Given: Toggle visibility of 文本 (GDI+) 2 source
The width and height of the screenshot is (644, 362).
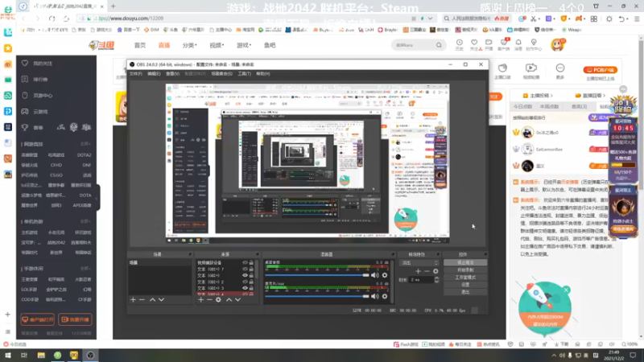Looking at the screenshot, I should click(x=245, y=282).
